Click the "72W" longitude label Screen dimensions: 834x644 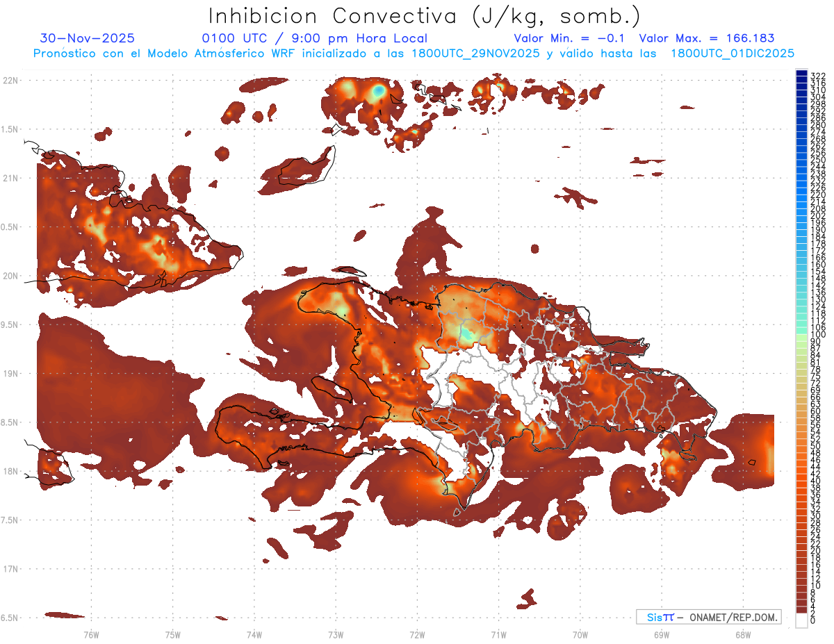pyautogui.click(x=417, y=634)
